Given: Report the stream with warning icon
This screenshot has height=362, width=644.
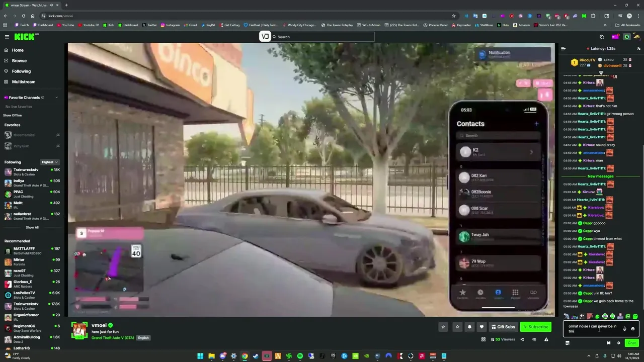Looking at the screenshot, I should (x=546, y=339).
